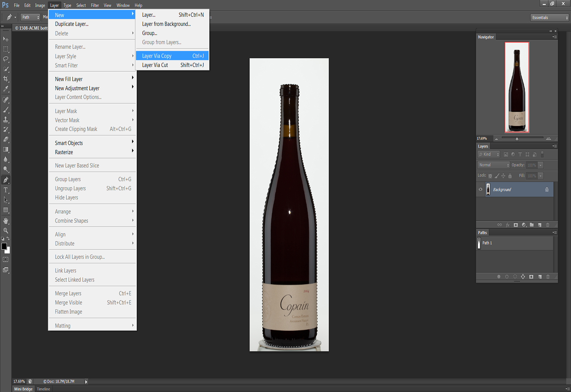Select the Hand tool

click(6, 221)
